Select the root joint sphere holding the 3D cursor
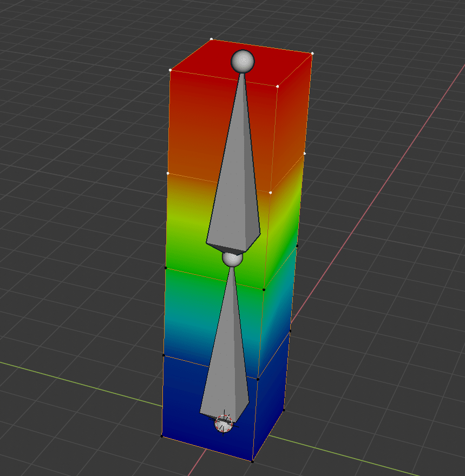The image size is (465, 476). pyautogui.click(x=223, y=424)
